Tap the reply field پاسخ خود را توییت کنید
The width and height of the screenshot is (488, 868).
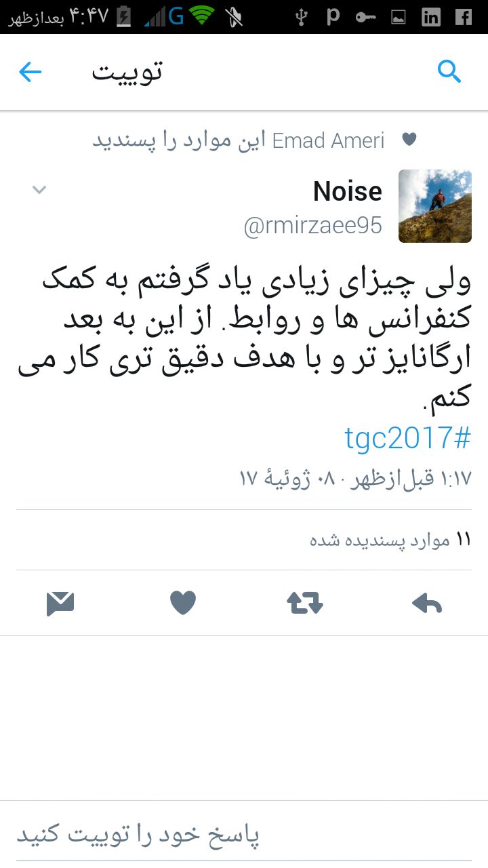(x=244, y=835)
